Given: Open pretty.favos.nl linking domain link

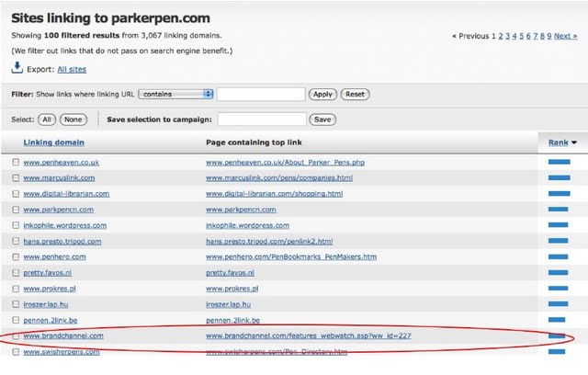Looking at the screenshot, I should pyautogui.click(x=47, y=273).
